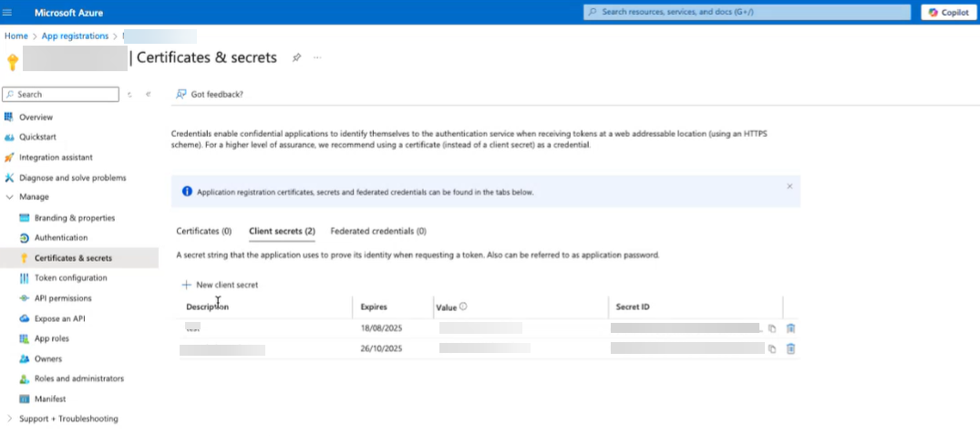Image resolution: width=980 pixels, height=436 pixels.
Task: Switch to Certificates (0) tab
Action: click(204, 231)
